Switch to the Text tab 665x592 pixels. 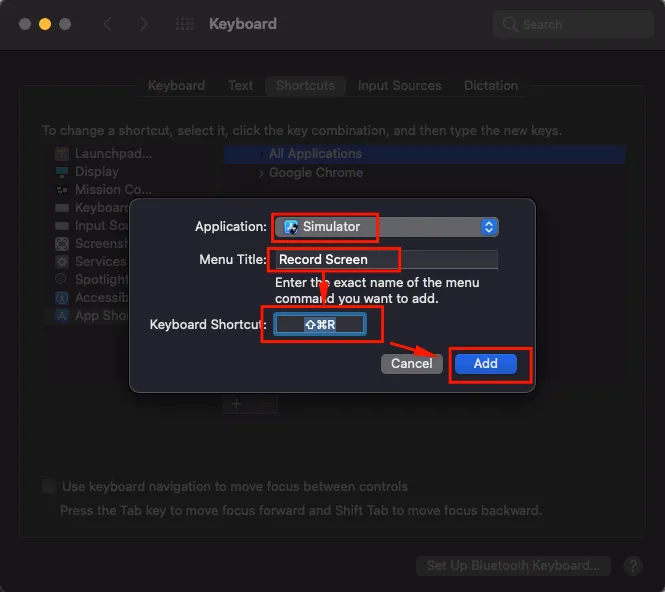[240, 86]
